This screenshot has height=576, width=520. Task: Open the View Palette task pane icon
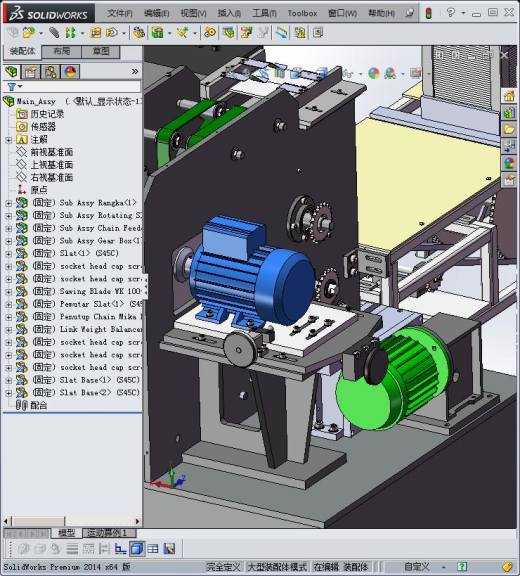coord(509,146)
